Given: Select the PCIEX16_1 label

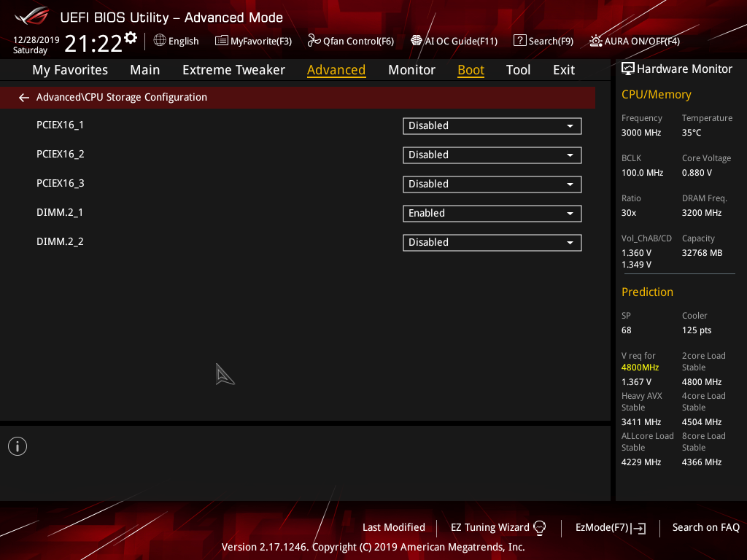Looking at the screenshot, I should click(60, 125).
